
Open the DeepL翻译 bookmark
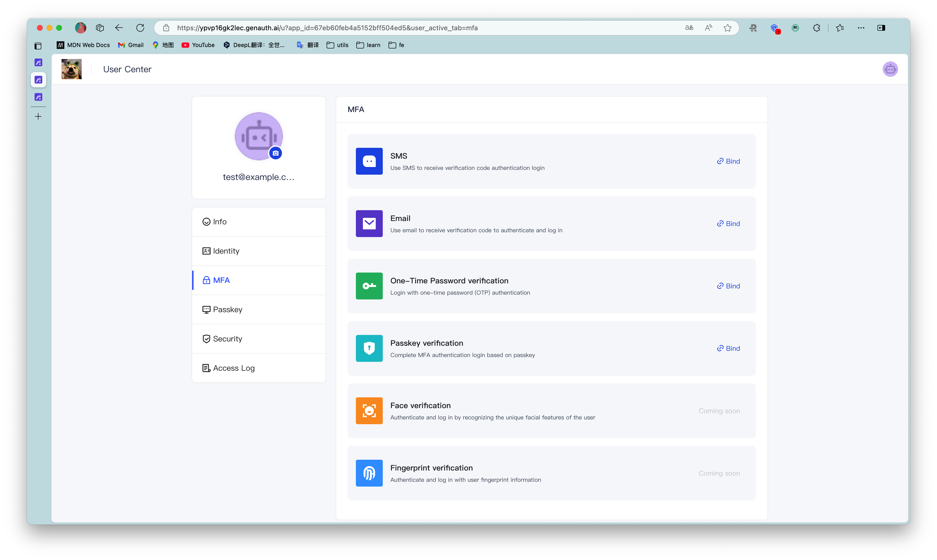coord(254,45)
